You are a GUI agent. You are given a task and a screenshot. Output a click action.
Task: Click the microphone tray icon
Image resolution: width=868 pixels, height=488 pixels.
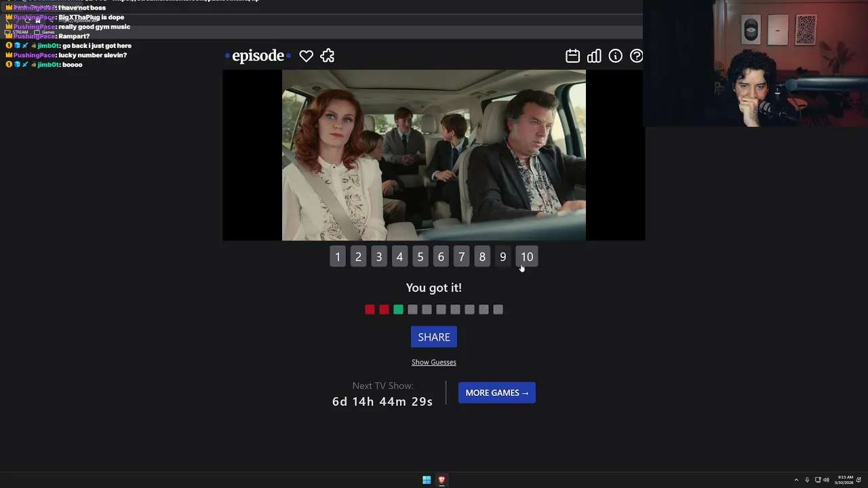(x=807, y=480)
